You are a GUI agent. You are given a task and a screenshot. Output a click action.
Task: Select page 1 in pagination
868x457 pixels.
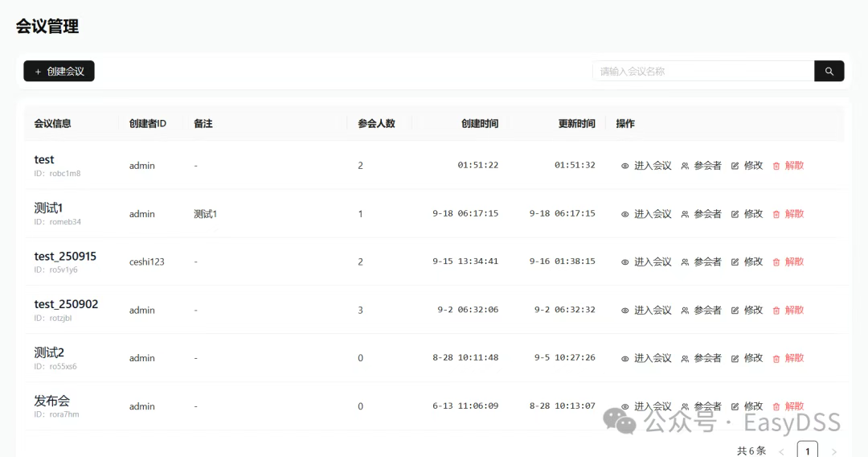click(x=807, y=451)
